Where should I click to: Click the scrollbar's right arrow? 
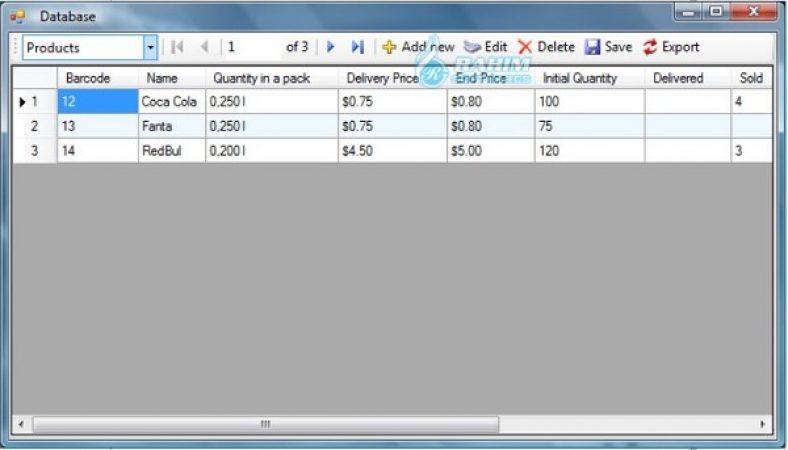pos(763,424)
